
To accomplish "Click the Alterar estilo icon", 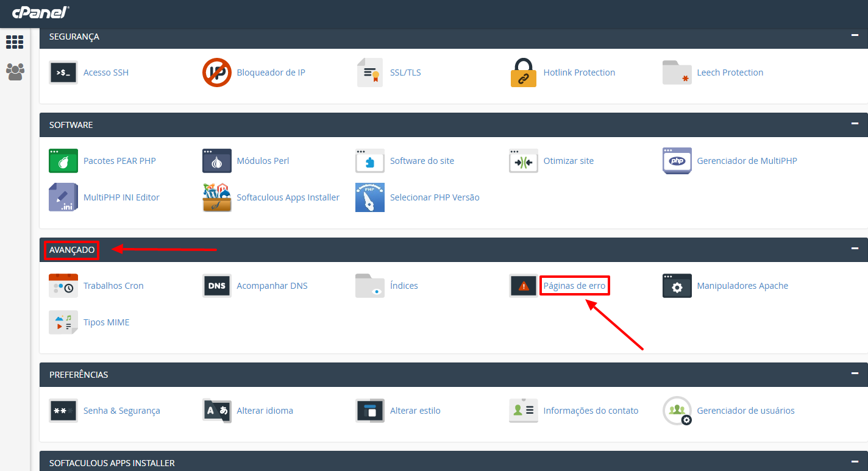I will 370,411.
